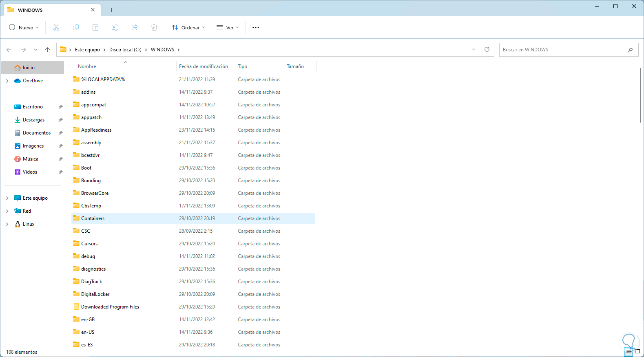The height and width of the screenshot is (357, 644).
Task: Open the Nuevo new item menu
Action: pyautogui.click(x=24, y=28)
